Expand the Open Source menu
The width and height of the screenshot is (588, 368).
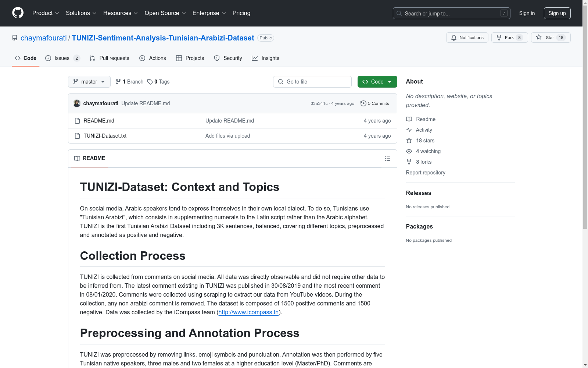165,13
